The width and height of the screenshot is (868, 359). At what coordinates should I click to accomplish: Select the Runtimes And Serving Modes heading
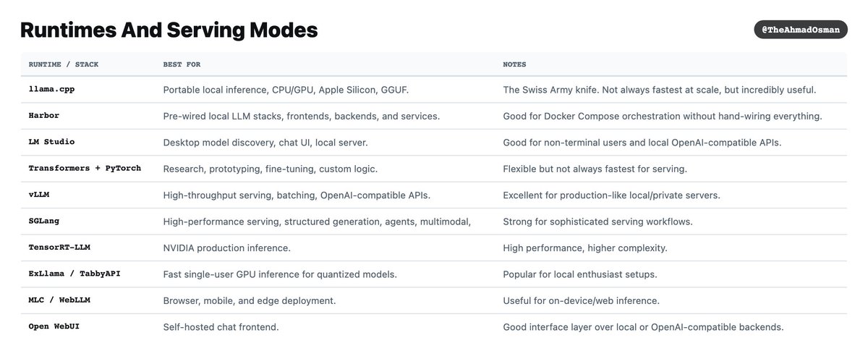click(169, 30)
